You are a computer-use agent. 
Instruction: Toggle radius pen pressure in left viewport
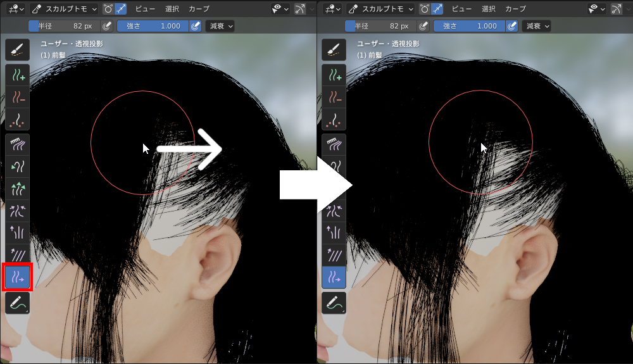106,26
